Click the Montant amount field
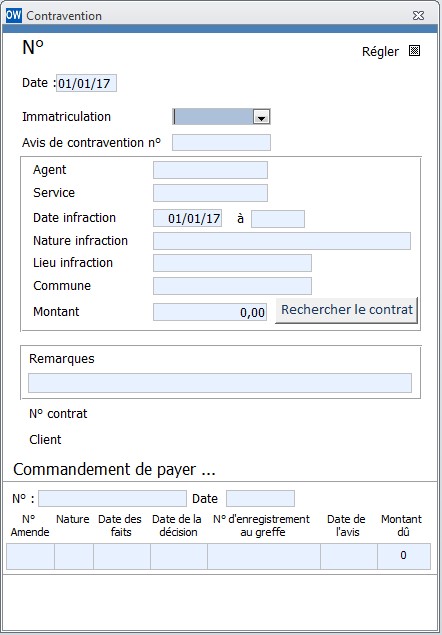 tap(210, 312)
